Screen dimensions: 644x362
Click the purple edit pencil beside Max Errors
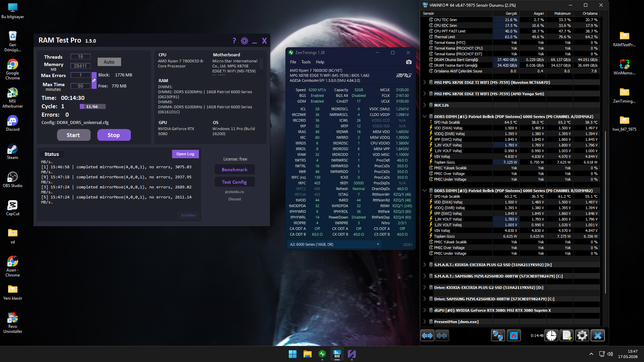tap(94, 80)
